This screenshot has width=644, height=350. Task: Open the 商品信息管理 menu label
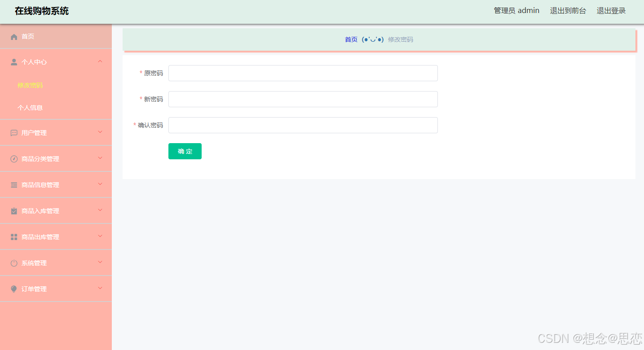40,185
